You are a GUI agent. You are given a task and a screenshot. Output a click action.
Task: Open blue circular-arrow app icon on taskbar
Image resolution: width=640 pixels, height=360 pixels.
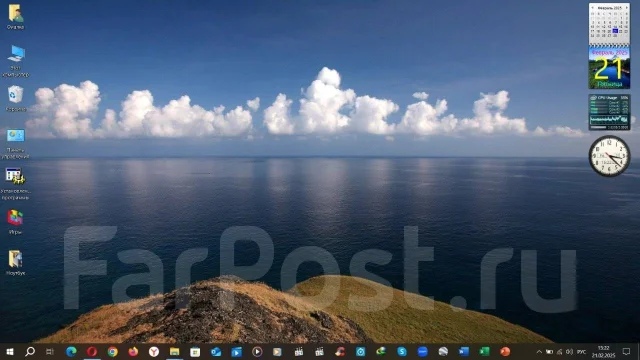(x=360, y=351)
